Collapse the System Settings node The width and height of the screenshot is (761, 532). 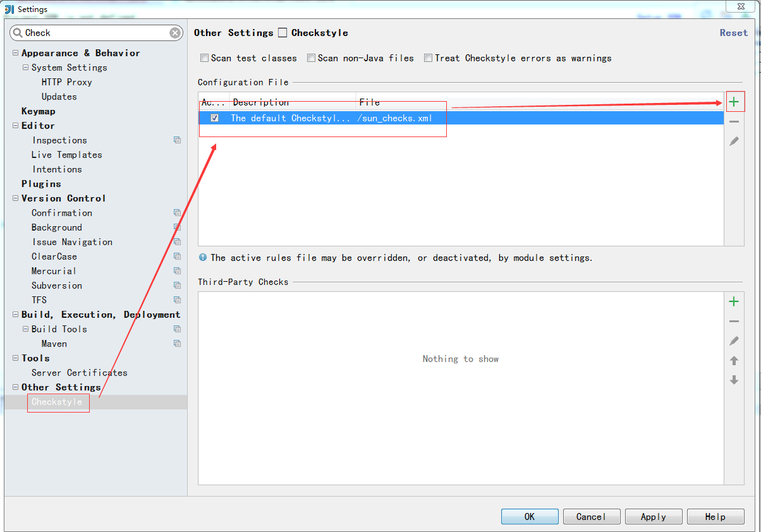25,68
